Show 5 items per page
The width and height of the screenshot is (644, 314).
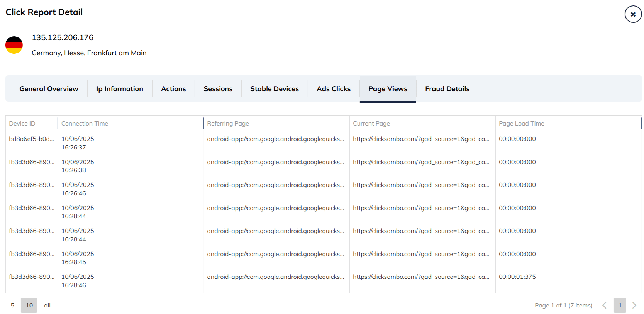tap(13, 305)
